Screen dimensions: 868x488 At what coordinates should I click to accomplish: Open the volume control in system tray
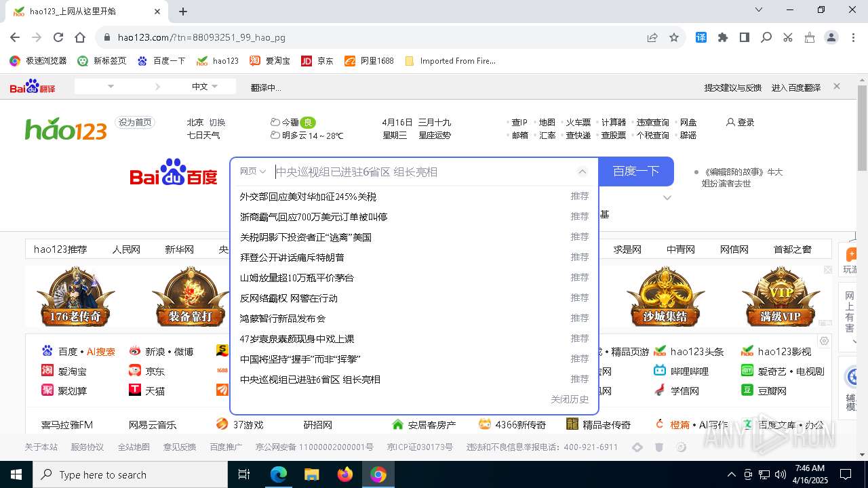[x=781, y=474]
